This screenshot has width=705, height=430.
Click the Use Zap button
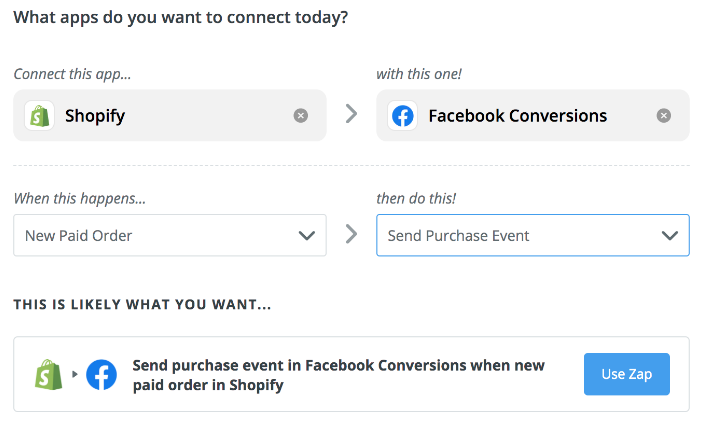[x=627, y=374]
